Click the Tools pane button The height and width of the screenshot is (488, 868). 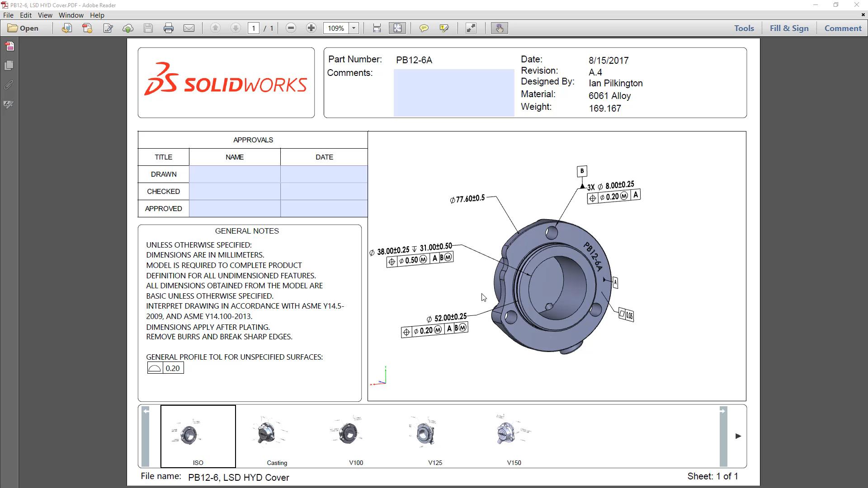[744, 28]
